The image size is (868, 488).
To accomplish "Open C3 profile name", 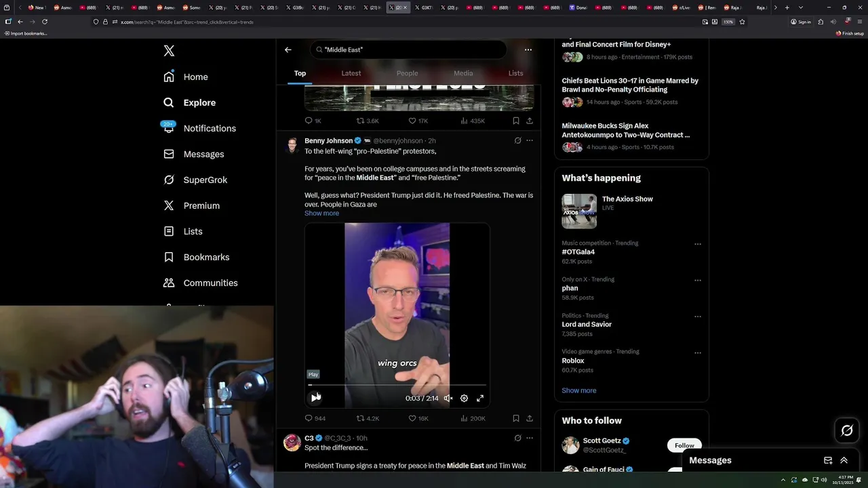I will (x=309, y=438).
